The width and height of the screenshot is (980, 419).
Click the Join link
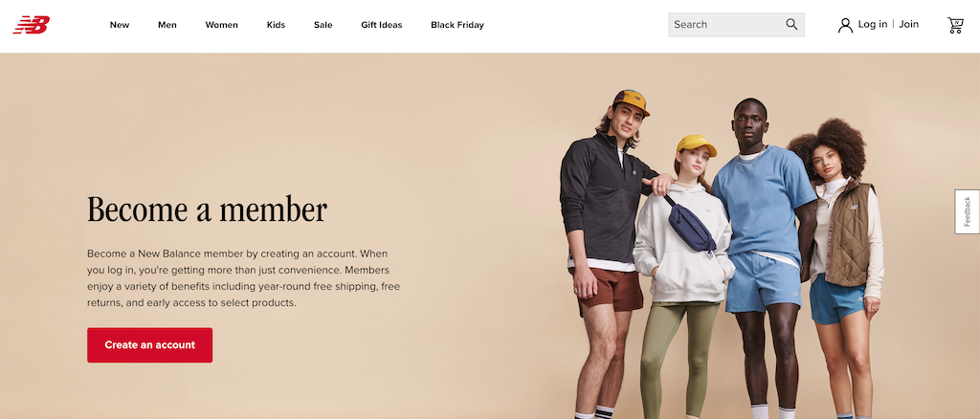pyautogui.click(x=909, y=24)
